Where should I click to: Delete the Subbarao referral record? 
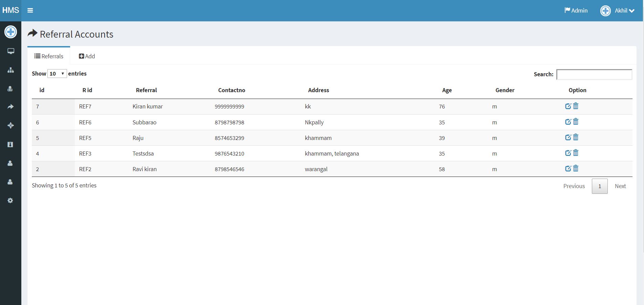click(x=576, y=122)
